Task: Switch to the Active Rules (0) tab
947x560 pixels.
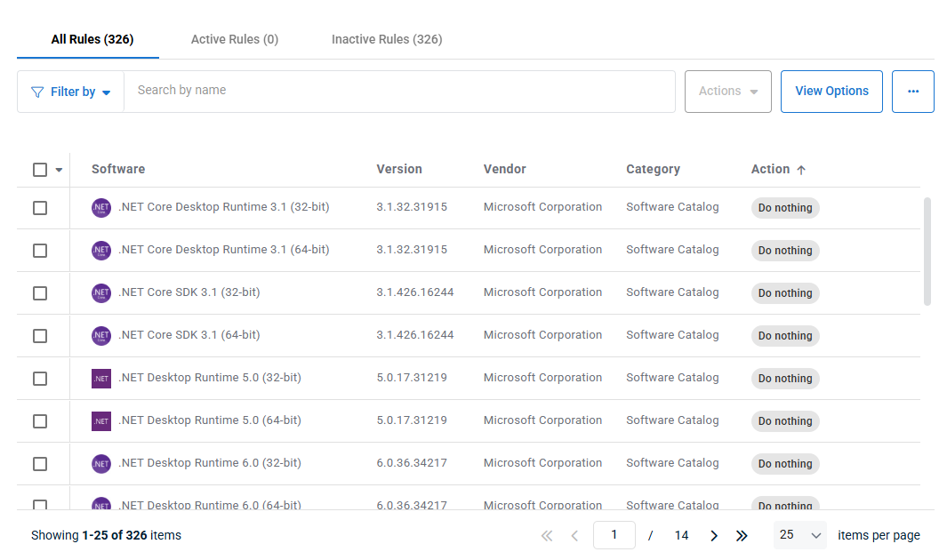Action: pyautogui.click(x=235, y=39)
